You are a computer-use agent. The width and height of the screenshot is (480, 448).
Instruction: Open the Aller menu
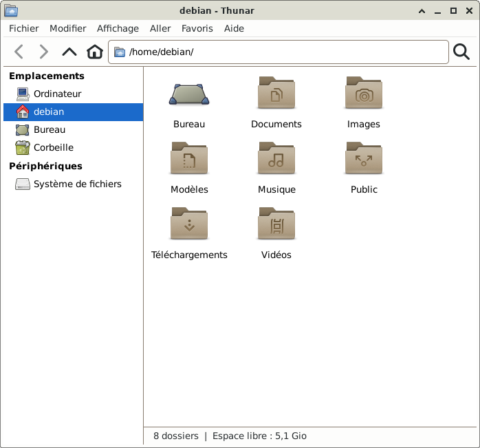pyautogui.click(x=160, y=28)
